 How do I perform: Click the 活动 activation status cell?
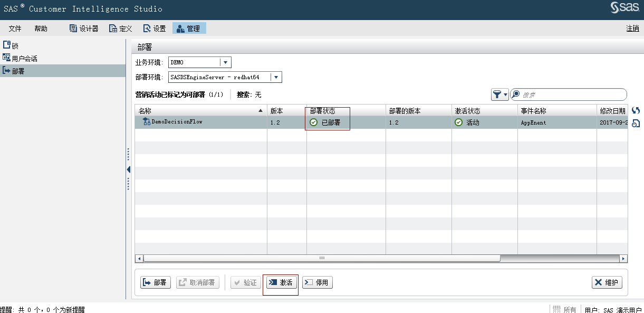[485, 122]
